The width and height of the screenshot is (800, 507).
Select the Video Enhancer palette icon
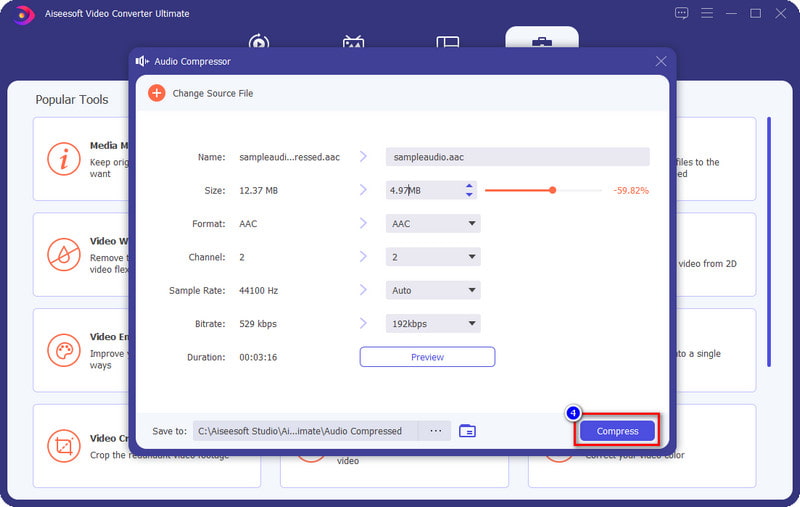pyautogui.click(x=64, y=350)
